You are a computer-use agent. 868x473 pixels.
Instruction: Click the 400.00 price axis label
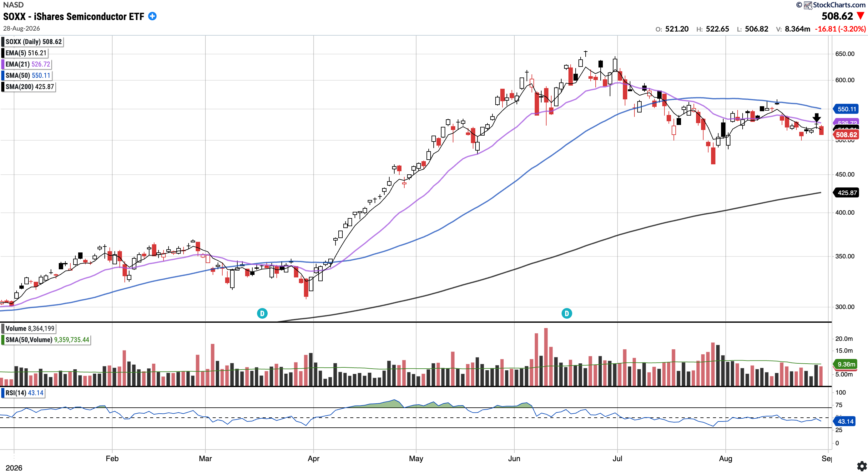845,212
